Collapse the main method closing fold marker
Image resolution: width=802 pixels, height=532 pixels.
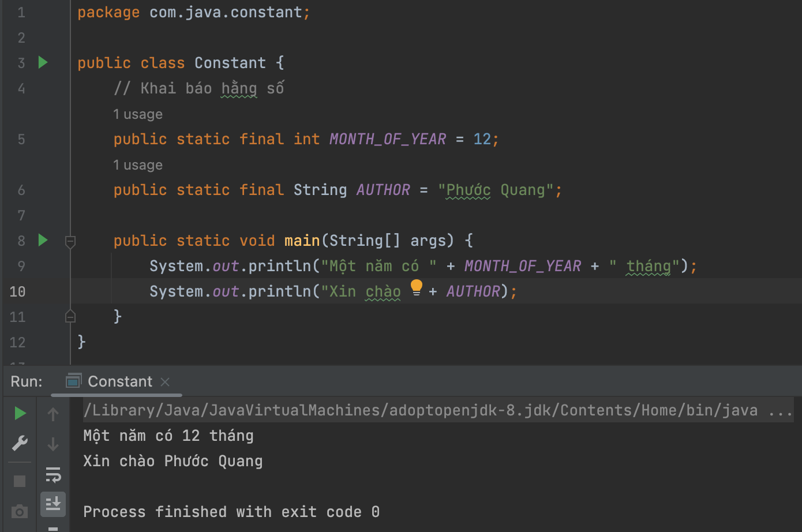70,316
